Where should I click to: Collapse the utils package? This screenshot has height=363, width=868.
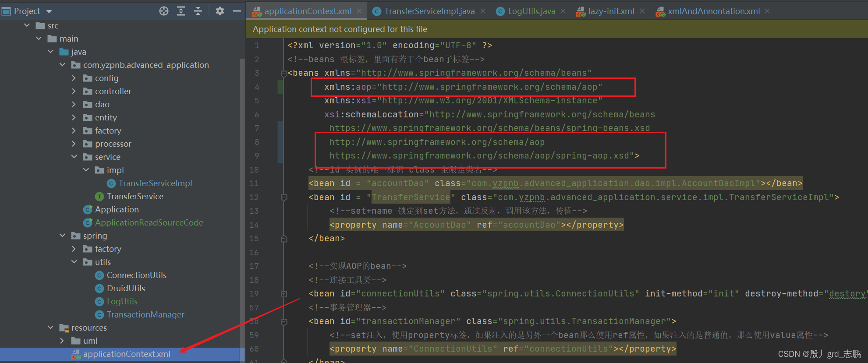[x=74, y=262]
